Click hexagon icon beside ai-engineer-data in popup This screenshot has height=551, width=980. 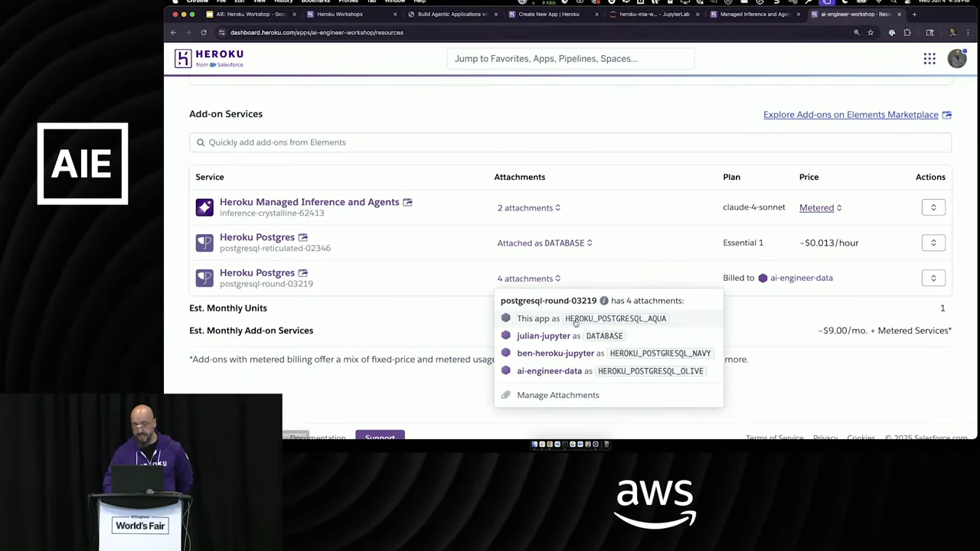pyautogui.click(x=505, y=370)
